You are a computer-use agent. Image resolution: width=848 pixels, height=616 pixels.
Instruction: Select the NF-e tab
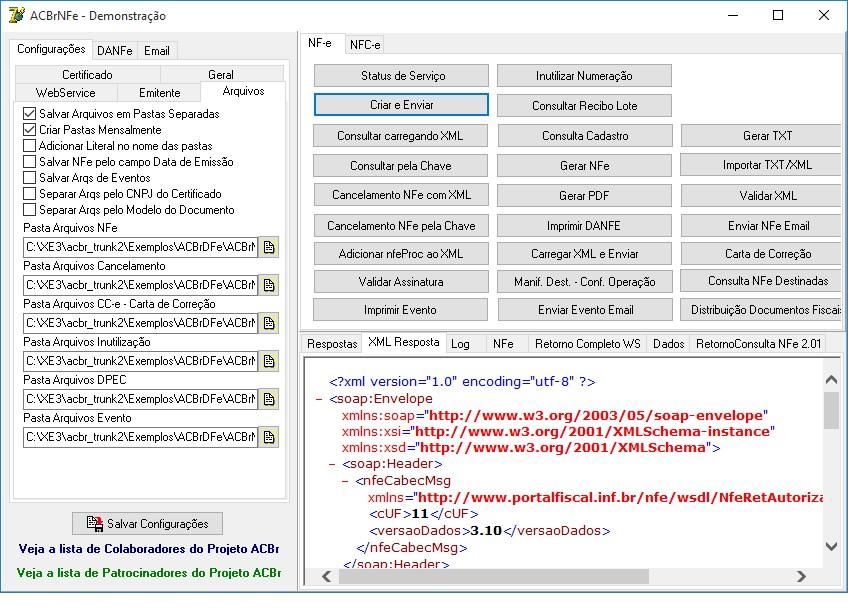coord(320,43)
